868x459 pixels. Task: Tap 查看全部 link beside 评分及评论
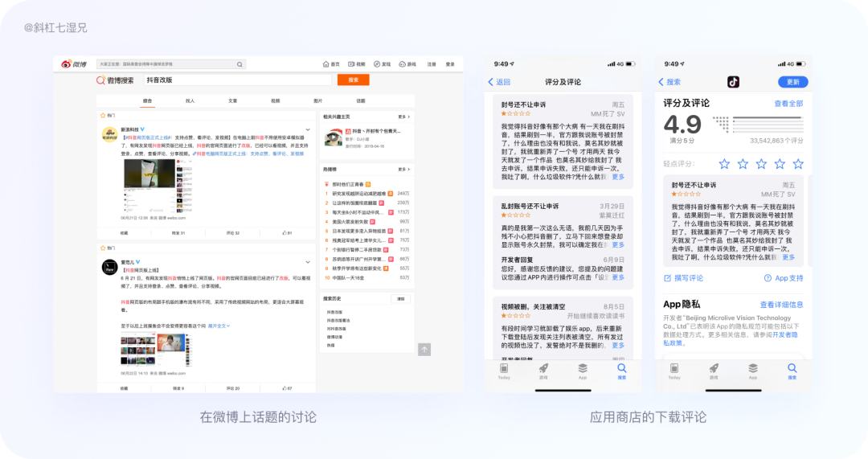[x=789, y=104]
